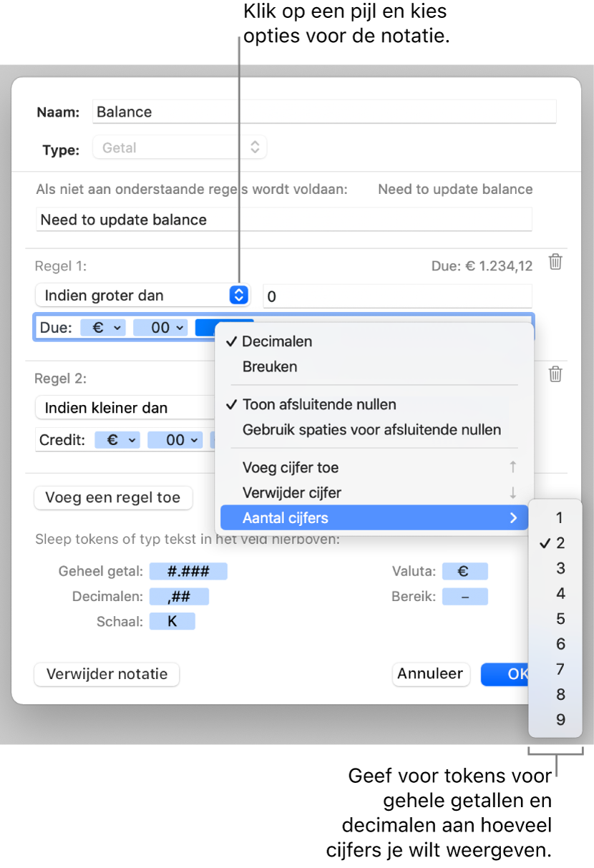Pick the Valuta € token

point(464,571)
